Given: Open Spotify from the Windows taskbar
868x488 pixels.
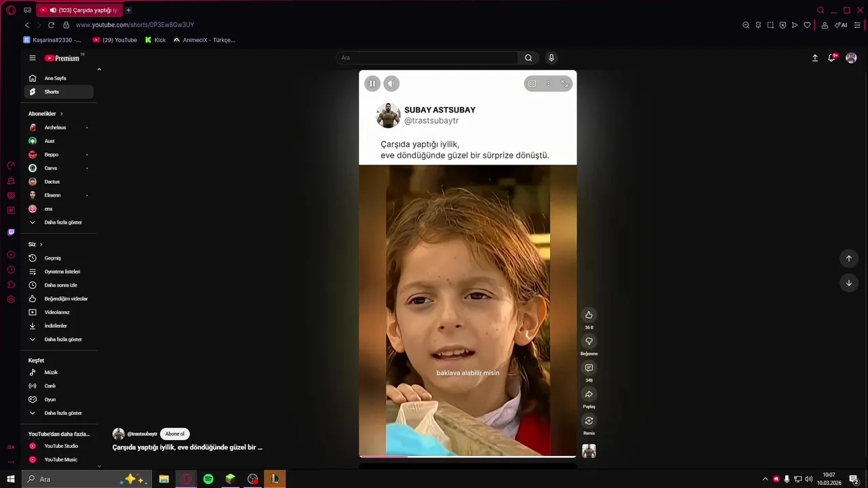Looking at the screenshot, I should [x=208, y=479].
